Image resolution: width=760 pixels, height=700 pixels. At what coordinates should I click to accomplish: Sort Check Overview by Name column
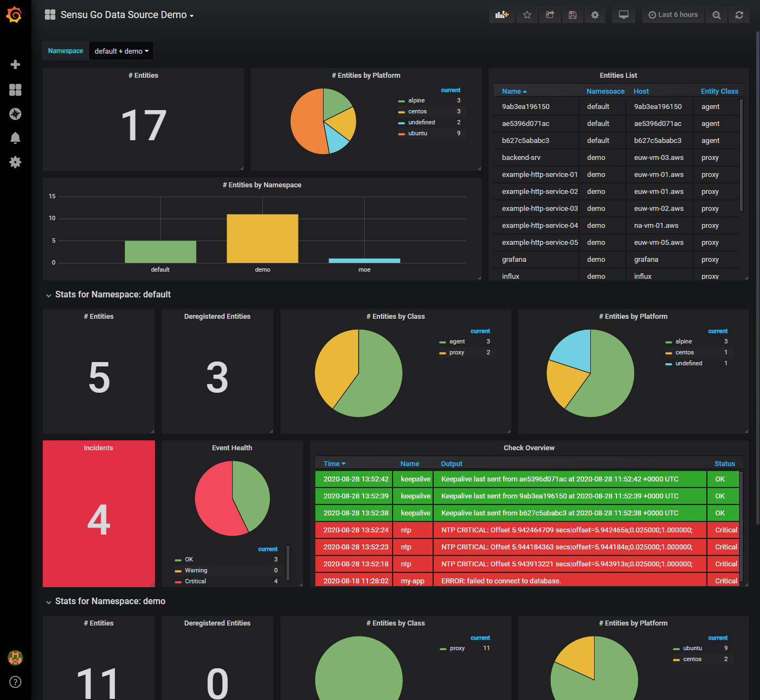click(x=410, y=464)
